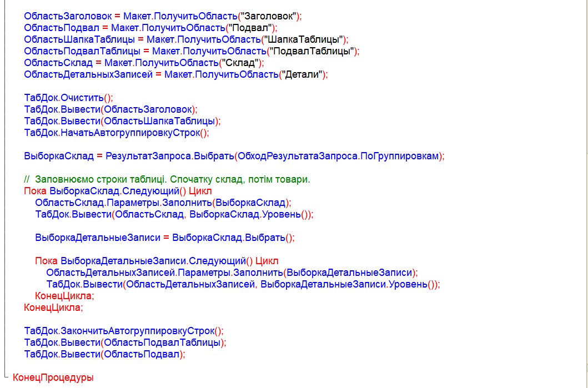The image size is (588, 388).
Task: Click the line assigning ОбластьДетальныхЗаписей = Макет.ПолучитьОбласть
Action: [x=176, y=74]
